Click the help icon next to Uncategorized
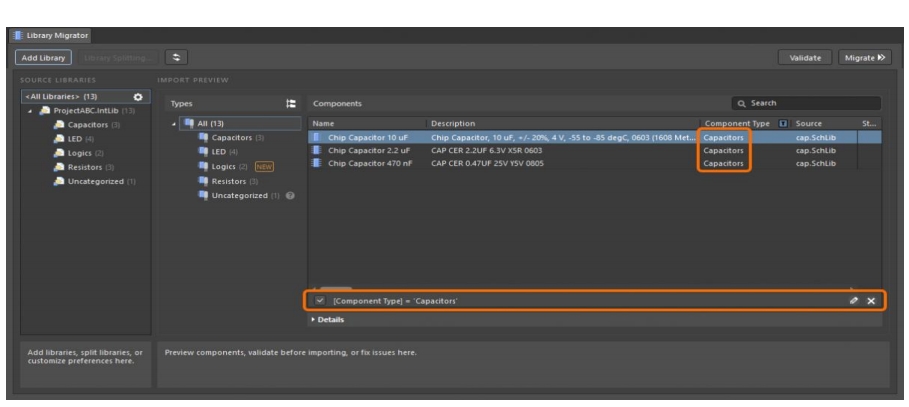 290,196
